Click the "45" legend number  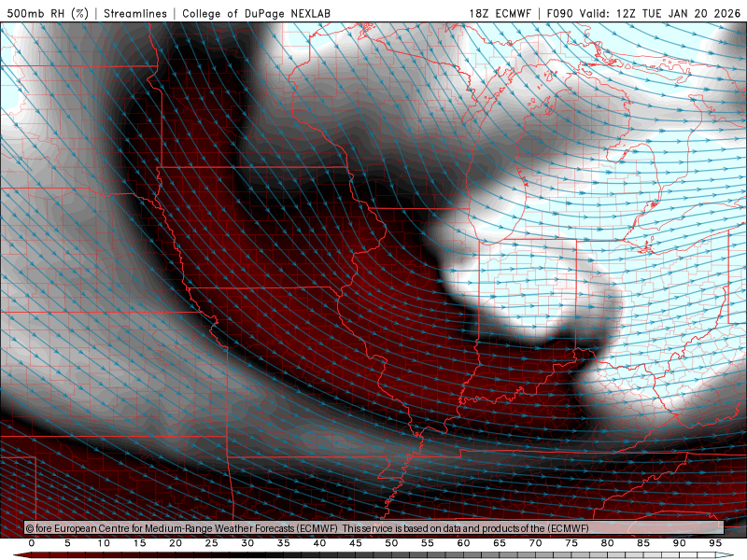356,543
